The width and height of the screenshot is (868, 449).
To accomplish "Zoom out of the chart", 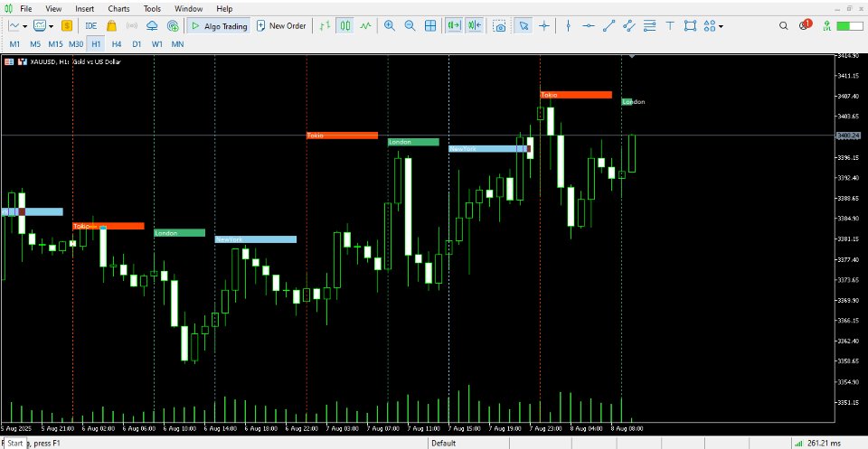I will coord(410,25).
